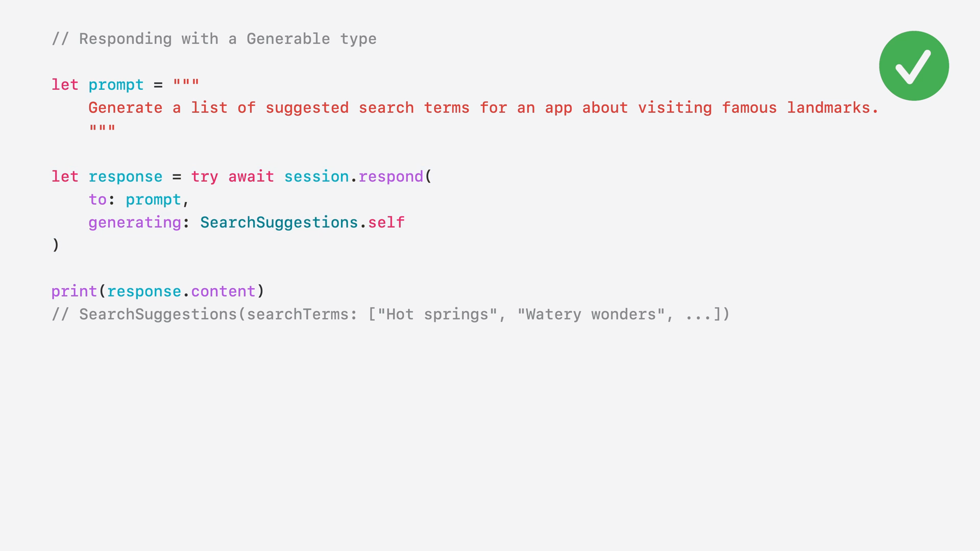Click the 'prompt' variable in the let declaration

pos(116,85)
